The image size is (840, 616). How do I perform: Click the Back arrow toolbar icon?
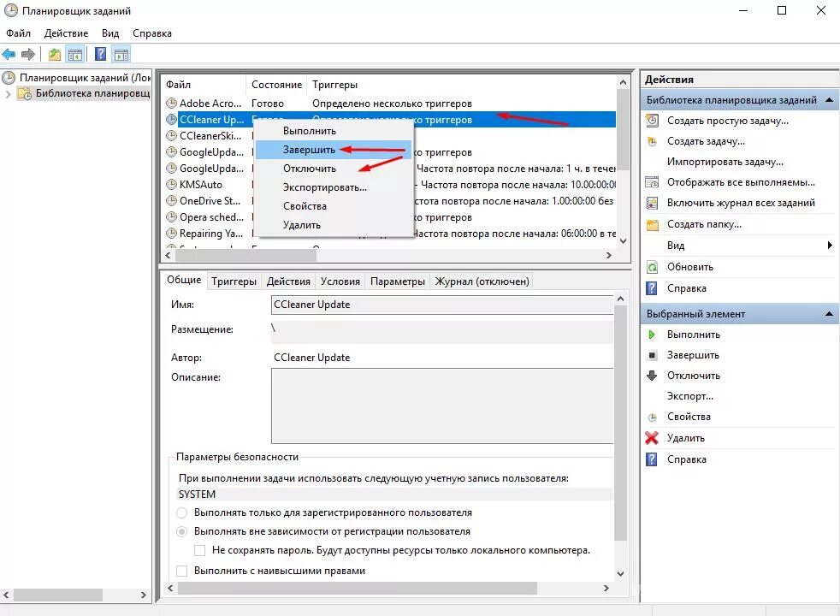coord(9,54)
